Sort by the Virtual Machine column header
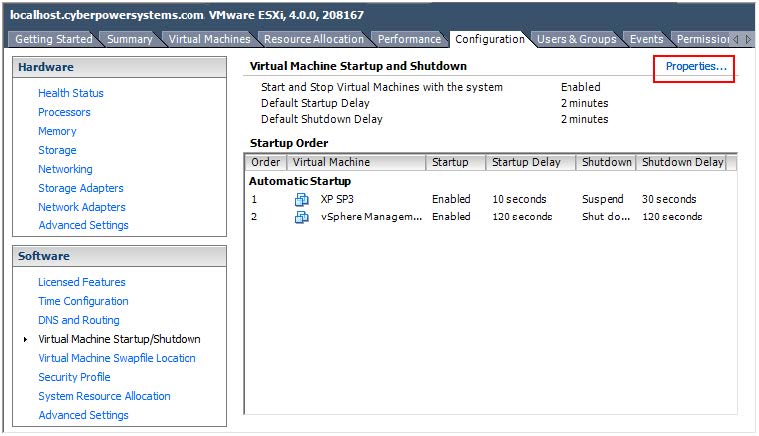 (x=356, y=162)
